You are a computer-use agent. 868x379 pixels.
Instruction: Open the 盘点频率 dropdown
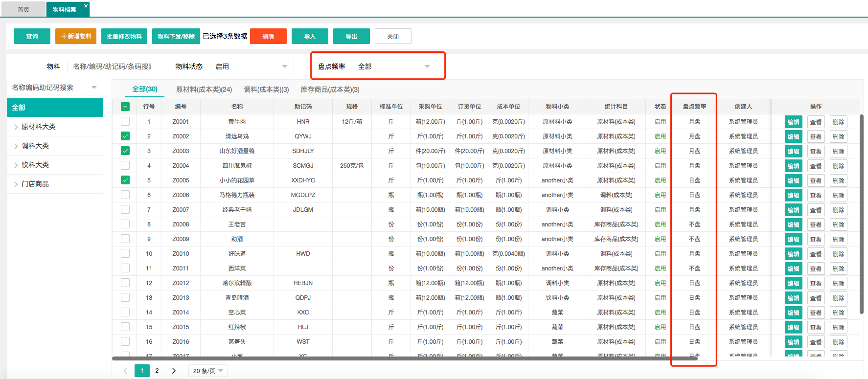click(x=394, y=67)
